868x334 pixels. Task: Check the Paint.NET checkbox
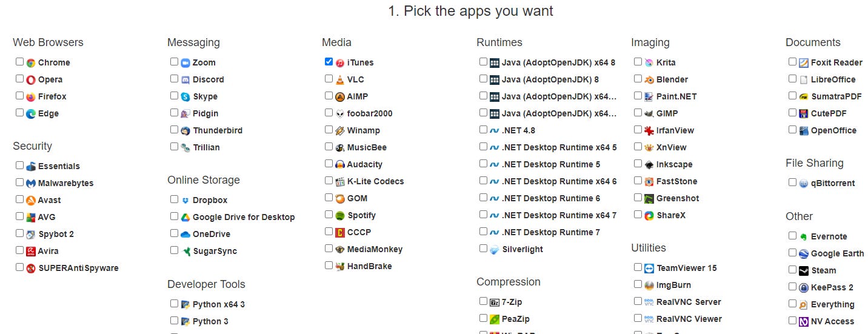pyautogui.click(x=638, y=96)
